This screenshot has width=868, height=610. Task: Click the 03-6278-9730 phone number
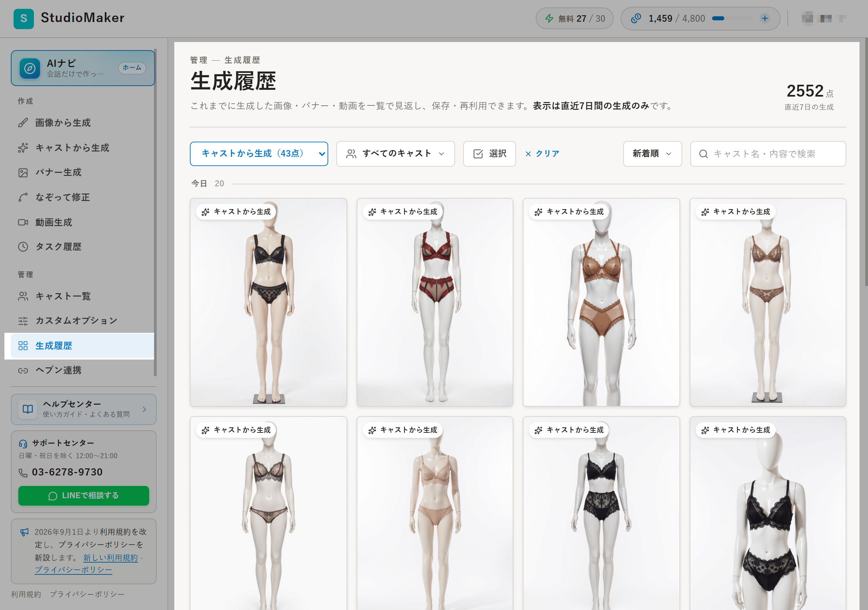67,472
